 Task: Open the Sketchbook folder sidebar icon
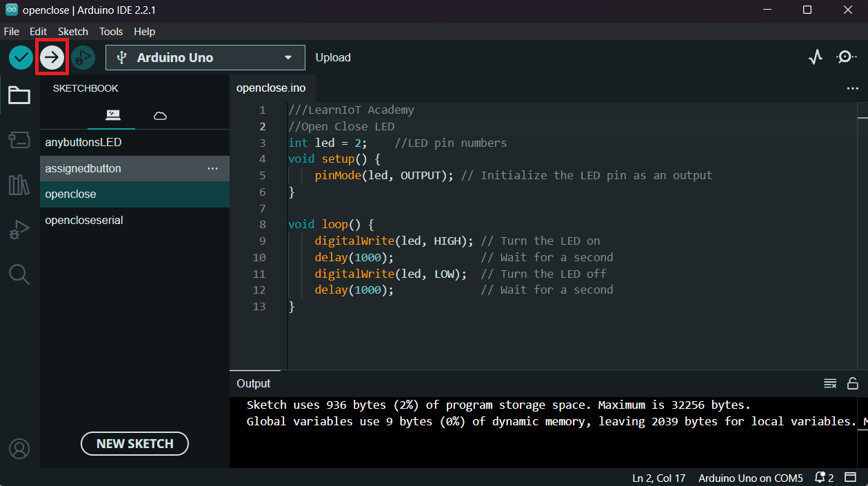pyautogui.click(x=19, y=95)
